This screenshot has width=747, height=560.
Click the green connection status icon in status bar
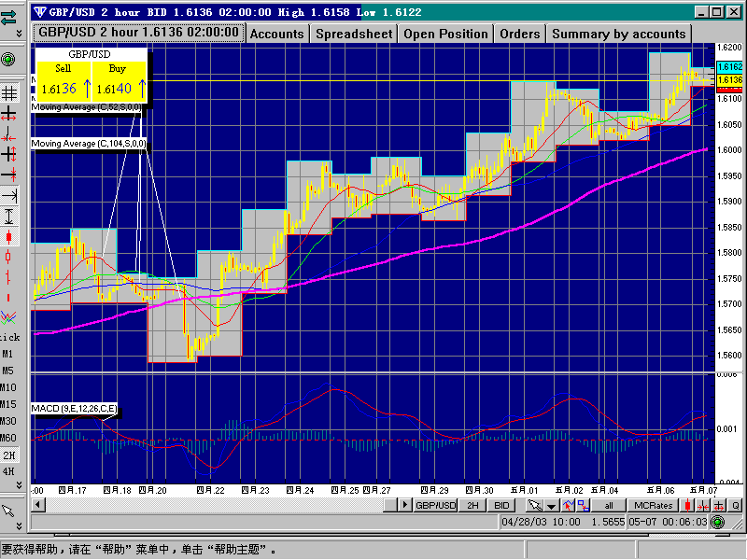(717, 522)
